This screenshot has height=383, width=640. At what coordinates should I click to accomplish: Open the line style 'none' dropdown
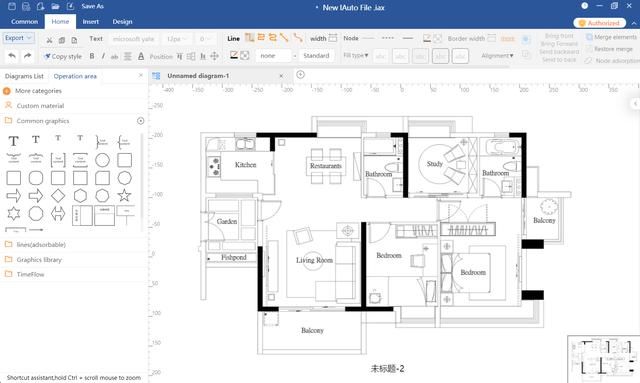tap(276, 56)
